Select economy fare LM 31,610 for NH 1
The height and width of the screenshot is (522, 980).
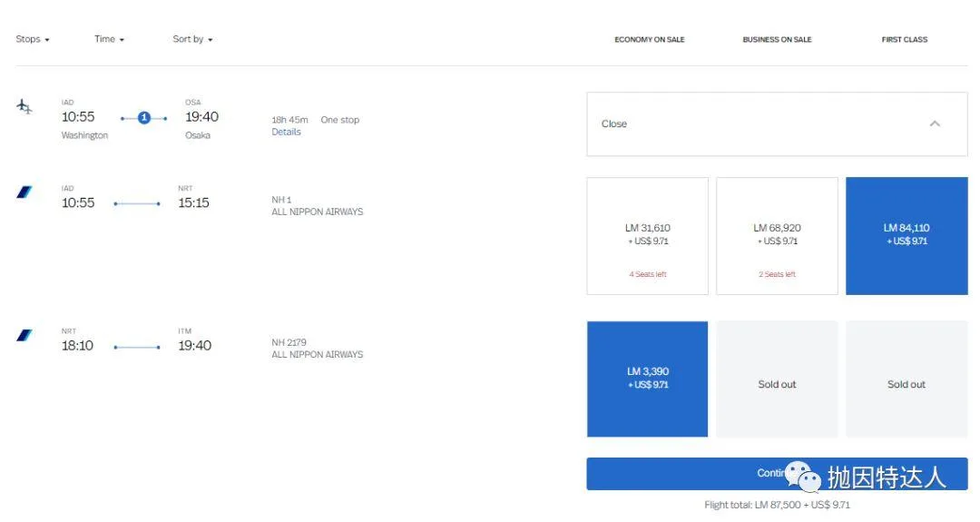point(647,235)
